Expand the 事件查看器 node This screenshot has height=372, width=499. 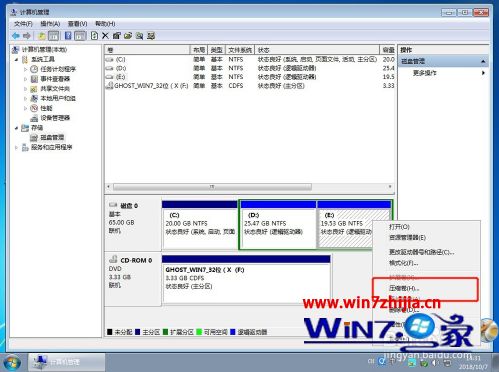[x=25, y=79]
